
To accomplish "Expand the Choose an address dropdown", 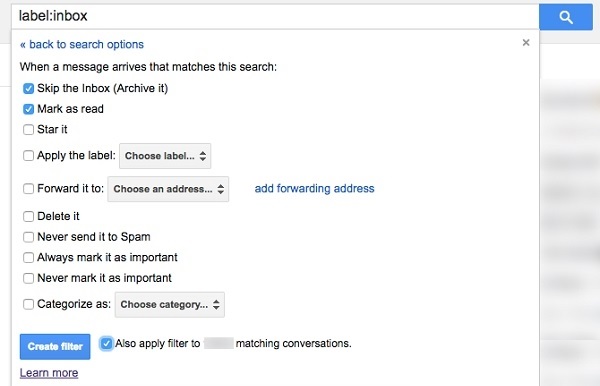I will (168, 189).
